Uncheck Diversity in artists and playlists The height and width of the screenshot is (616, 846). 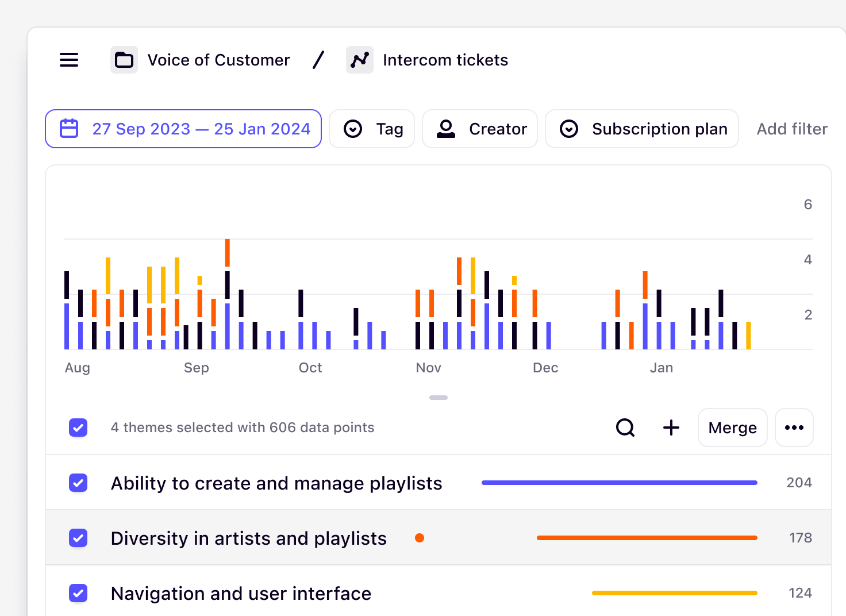tap(78, 538)
